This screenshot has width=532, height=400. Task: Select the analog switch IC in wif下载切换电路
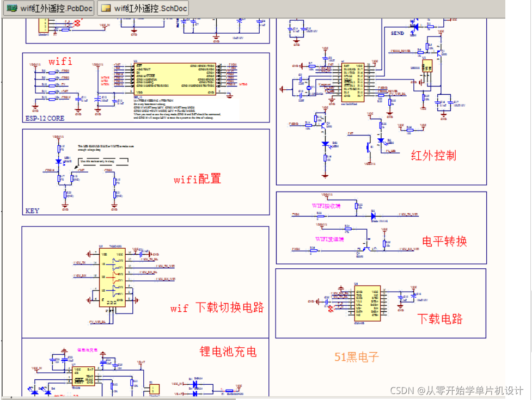[112, 276]
